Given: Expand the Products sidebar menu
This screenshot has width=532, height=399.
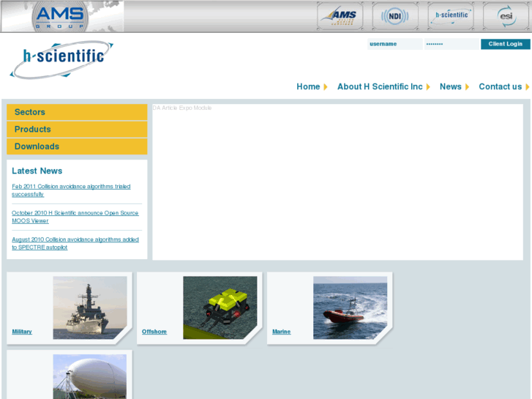Looking at the screenshot, I should point(77,130).
